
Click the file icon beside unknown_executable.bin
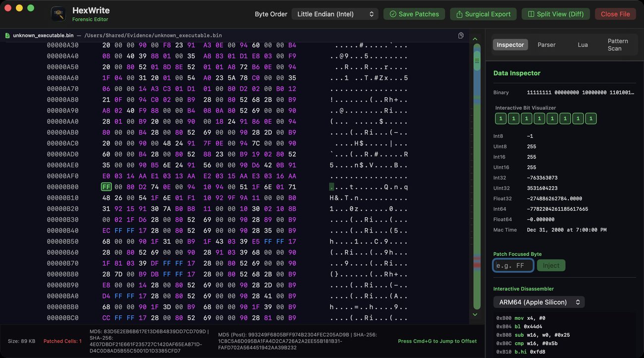7,36
